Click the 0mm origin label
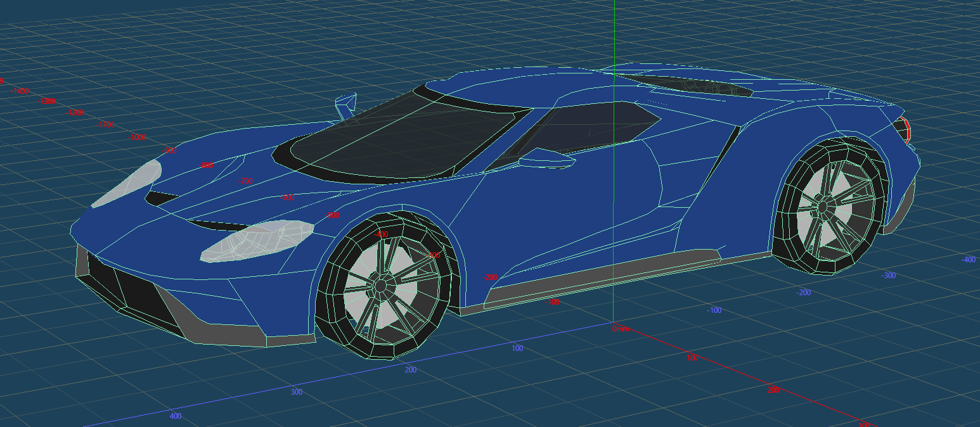The width and height of the screenshot is (980, 427). pyautogui.click(x=620, y=329)
